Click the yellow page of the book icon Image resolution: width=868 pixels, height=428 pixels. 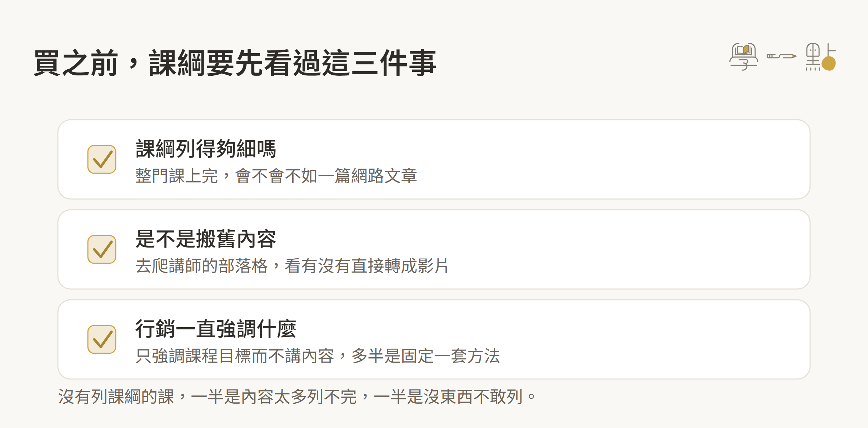coord(747,50)
